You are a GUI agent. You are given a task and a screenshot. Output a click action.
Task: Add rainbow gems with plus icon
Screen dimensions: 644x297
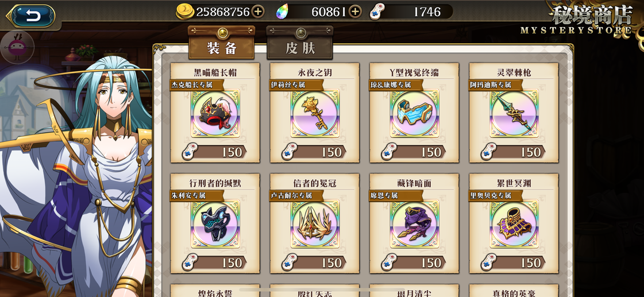355,12
